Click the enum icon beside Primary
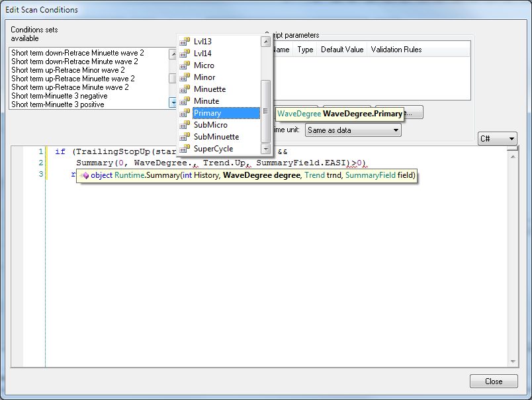The height and width of the screenshot is (400, 532). click(x=184, y=112)
